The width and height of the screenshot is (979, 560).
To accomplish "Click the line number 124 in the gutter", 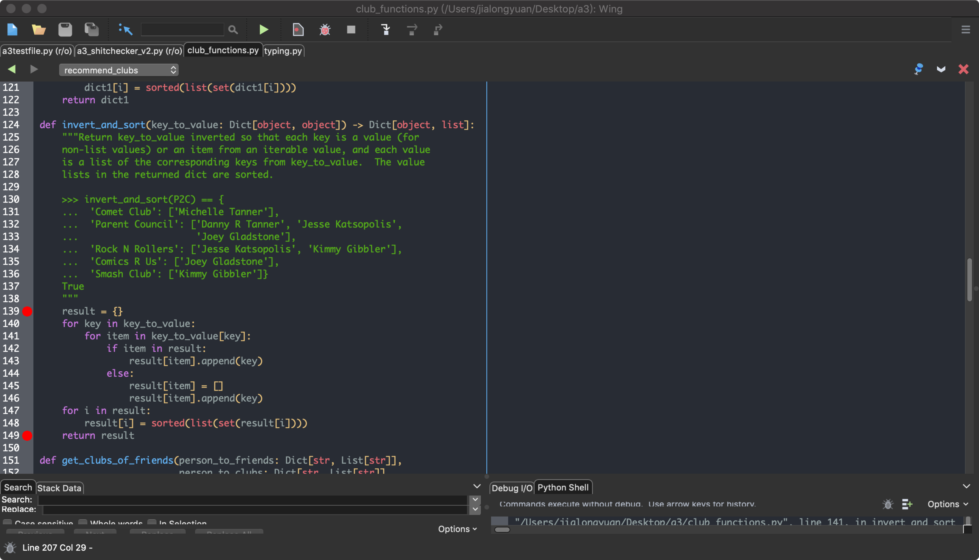I will [11, 125].
